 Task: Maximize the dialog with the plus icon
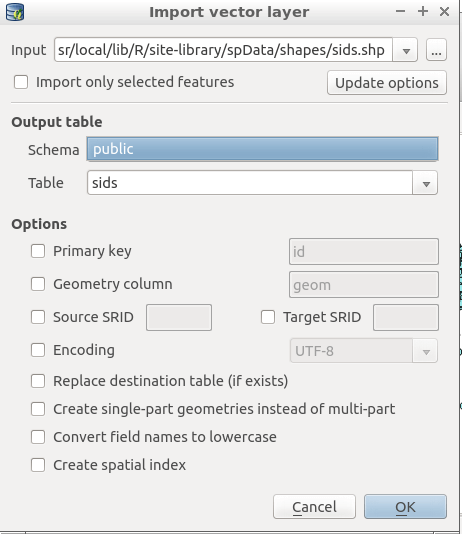tap(423, 12)
